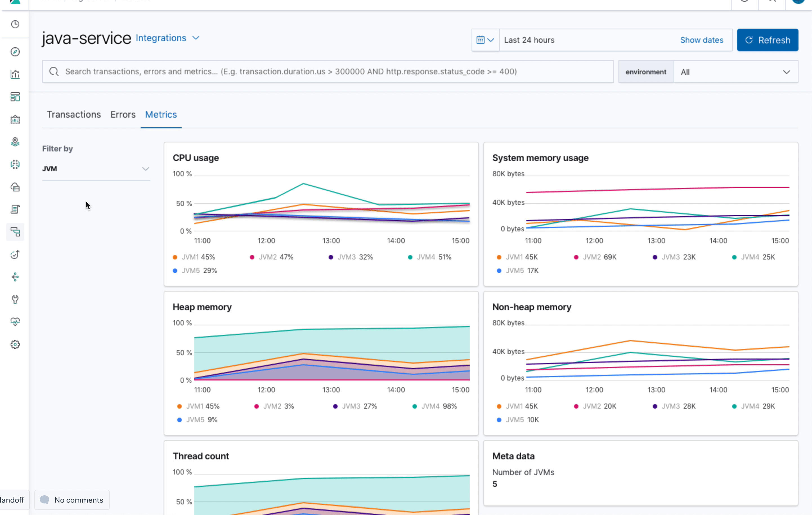
Task: Open Logs scroll icon in sidebar
Action: [15, 209]
